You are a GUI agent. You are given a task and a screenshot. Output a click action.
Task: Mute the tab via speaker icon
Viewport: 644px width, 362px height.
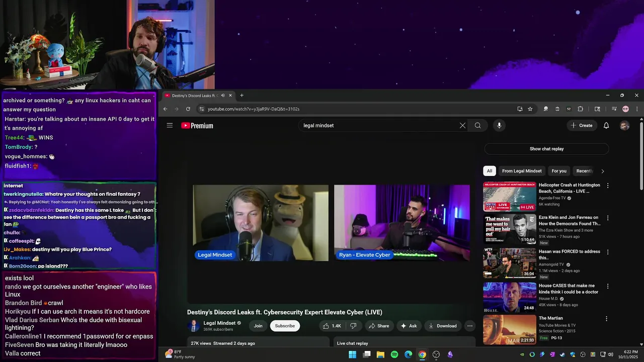(222, 96)
